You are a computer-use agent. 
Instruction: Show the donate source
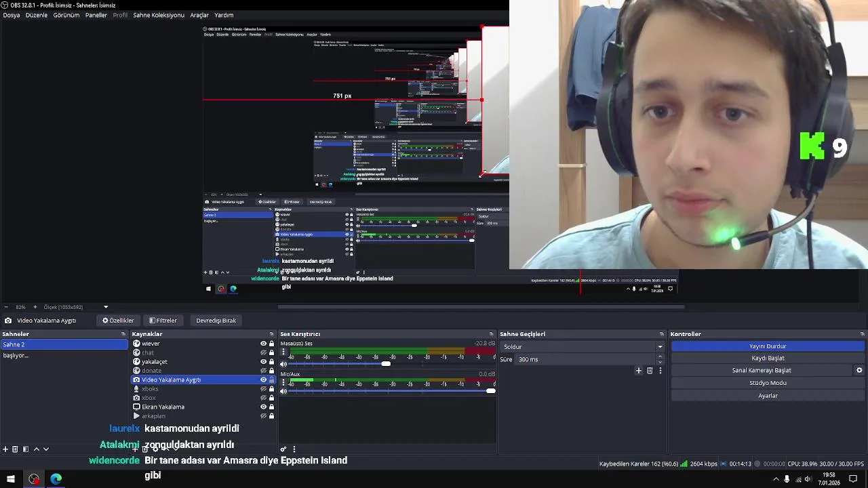coord(263,371)
